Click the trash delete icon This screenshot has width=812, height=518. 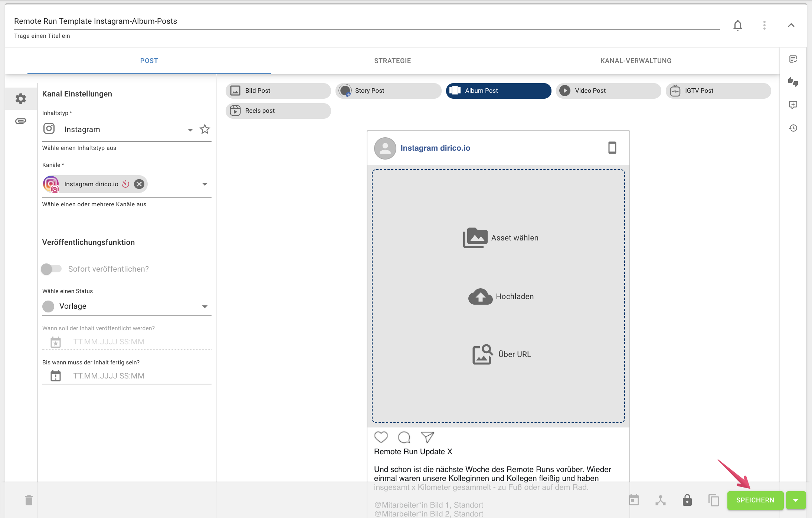(29, 500)
